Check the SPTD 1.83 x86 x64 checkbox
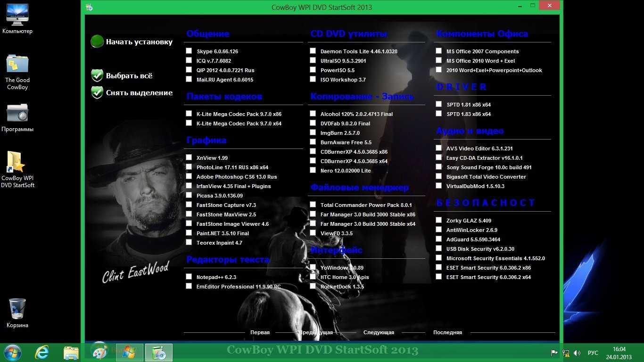644x362 pixels. coord(438,114)
